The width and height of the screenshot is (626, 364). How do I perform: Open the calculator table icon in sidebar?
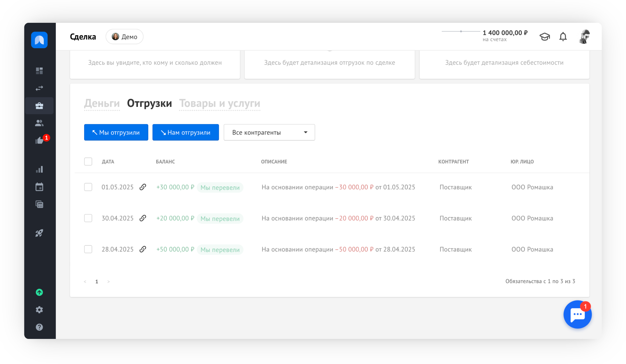click(x=39, y=204)
